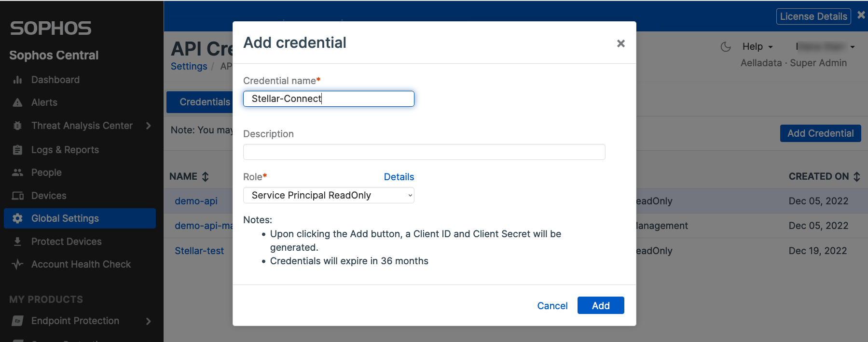The image size is (868, 342).
Task: Click the Account Health Check pulse icon
Action: click(18, 264)
